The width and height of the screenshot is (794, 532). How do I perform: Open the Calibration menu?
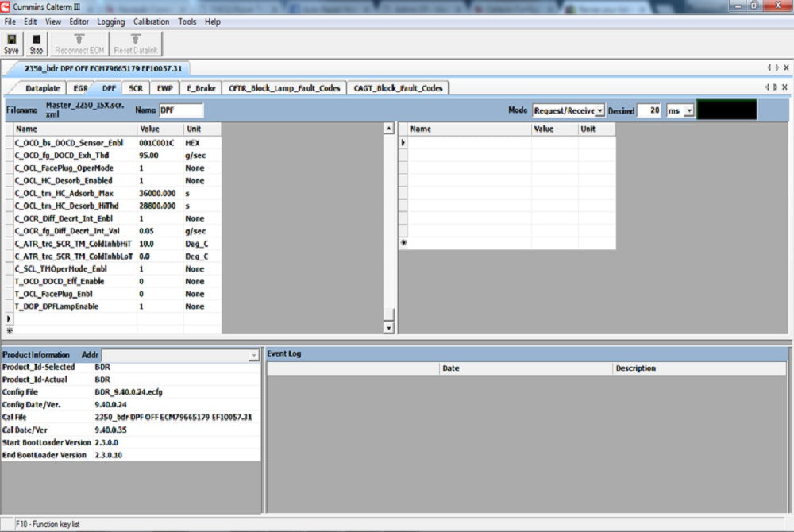coord(151,21)
